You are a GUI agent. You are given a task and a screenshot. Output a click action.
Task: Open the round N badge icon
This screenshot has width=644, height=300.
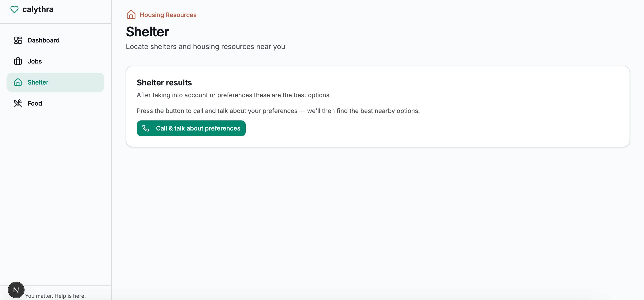coord(16,290)
